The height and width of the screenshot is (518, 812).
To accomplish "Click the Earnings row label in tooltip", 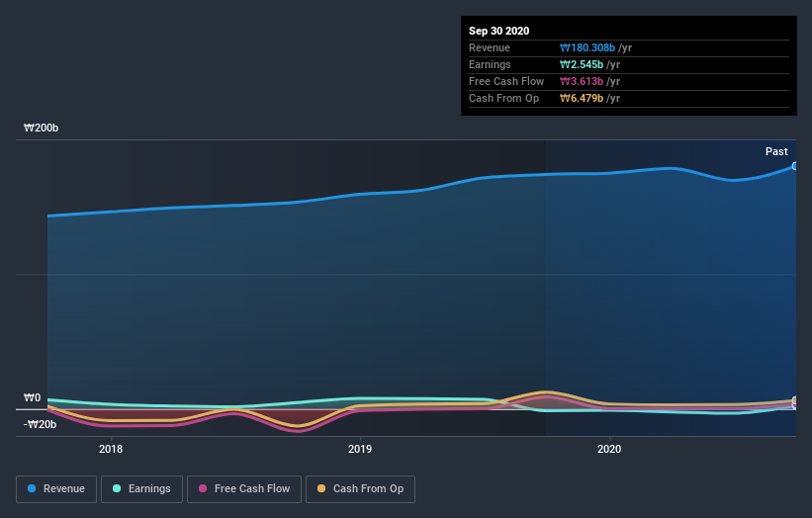I will [x=490, y=64].
